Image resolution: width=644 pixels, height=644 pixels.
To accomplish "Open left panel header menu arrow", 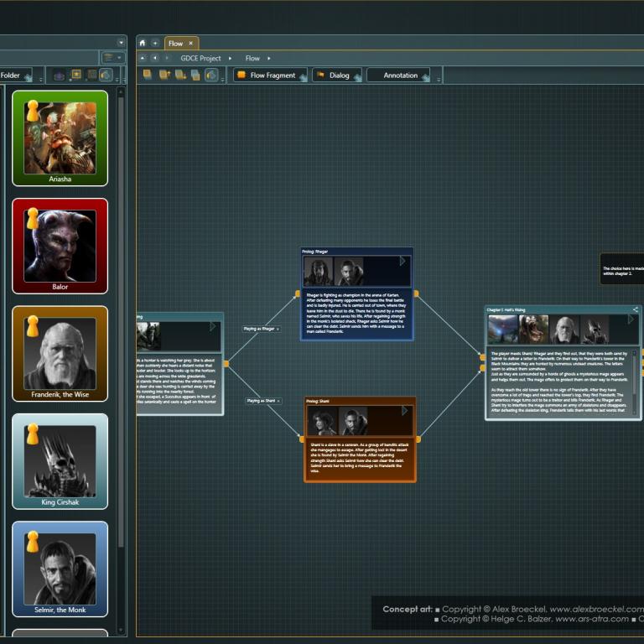I will (x=121, y=42).
